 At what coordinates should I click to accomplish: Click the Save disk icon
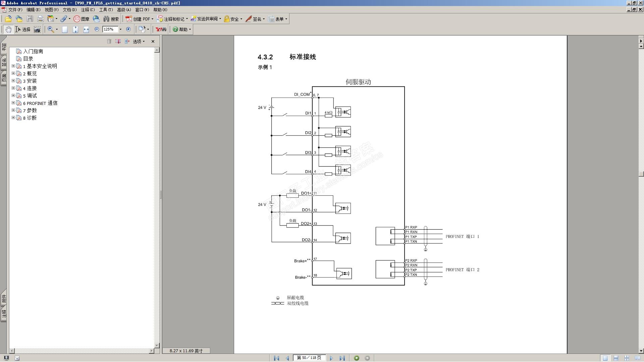click(x=30, y=19)
